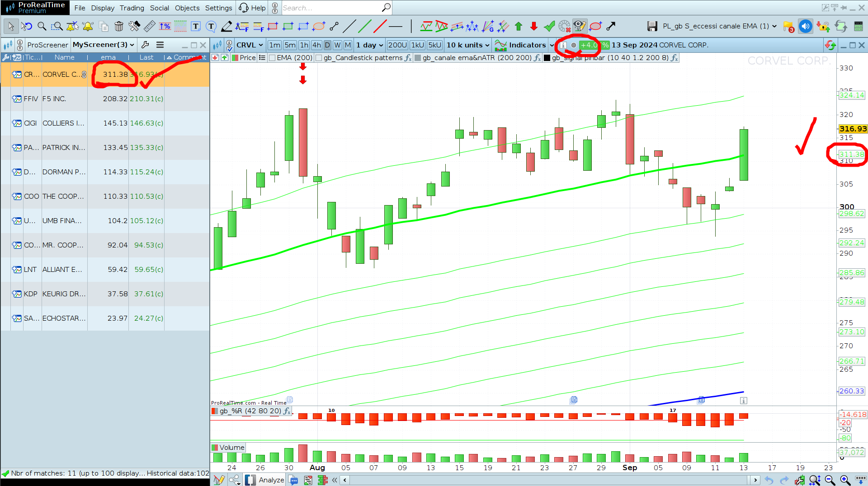The width and height of the screenshot is (868, 486).
Task: Toggle the EMA (200) indicator checkbox
Action: pos(272,58)
